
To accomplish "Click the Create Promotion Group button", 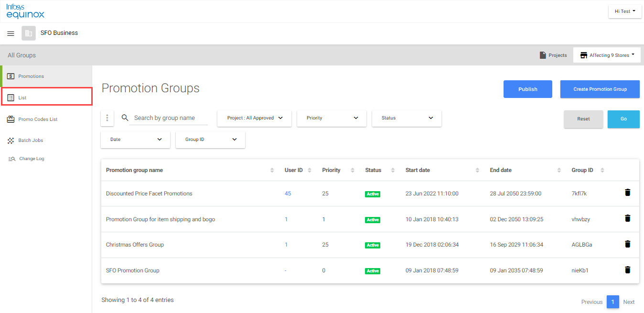I will click(x=600, y=89).
